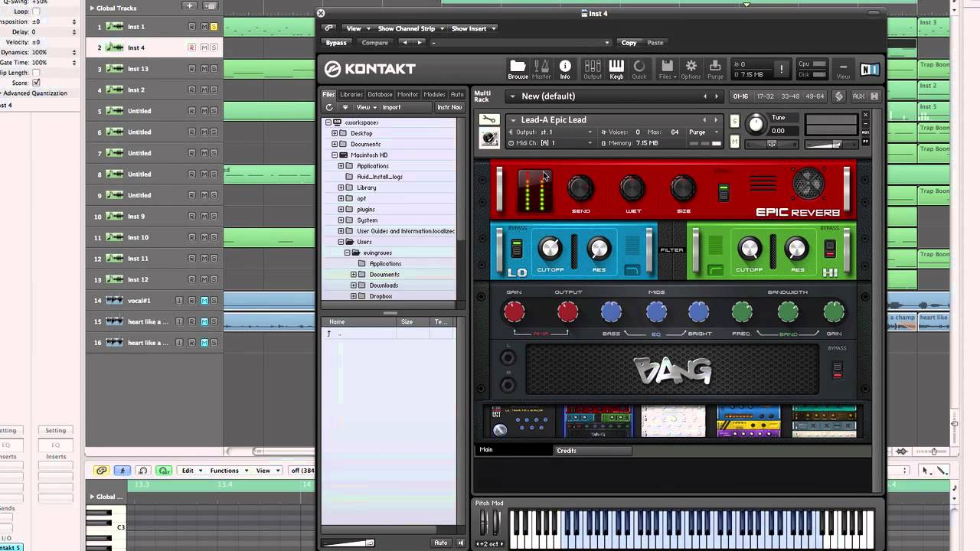Click the pencil tool icon in piano roll

(943, 471)
